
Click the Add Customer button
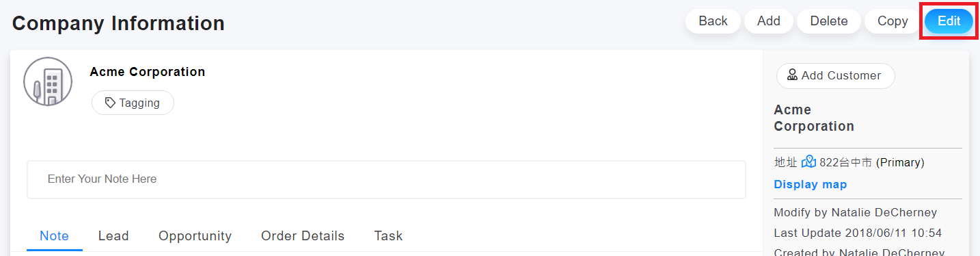pyautogui.click(x=835, y=75)
